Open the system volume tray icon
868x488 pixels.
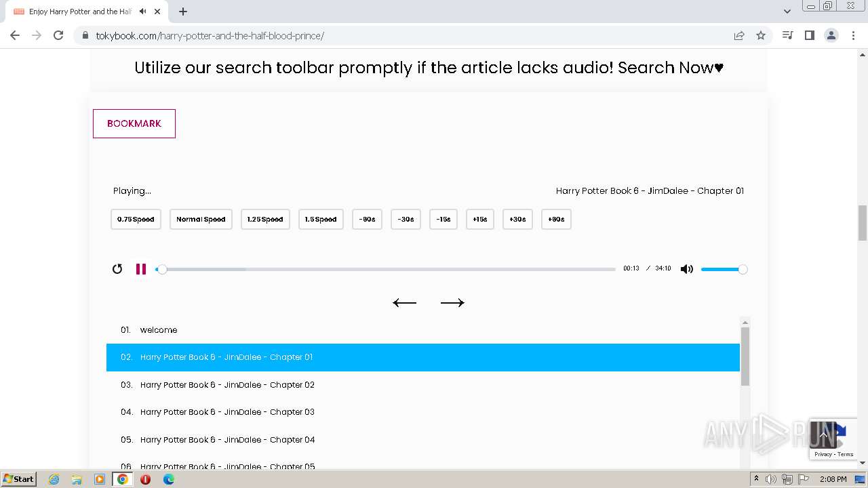point(771,479)
